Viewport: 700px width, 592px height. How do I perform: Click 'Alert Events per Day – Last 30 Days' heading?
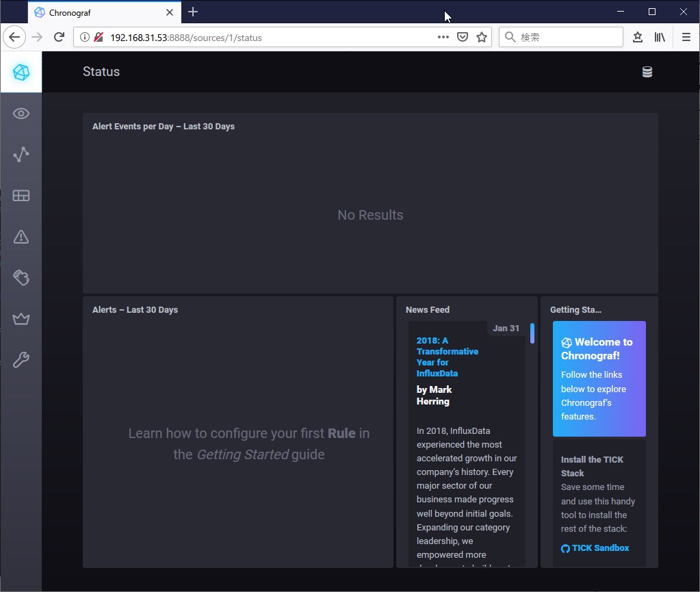164,127
